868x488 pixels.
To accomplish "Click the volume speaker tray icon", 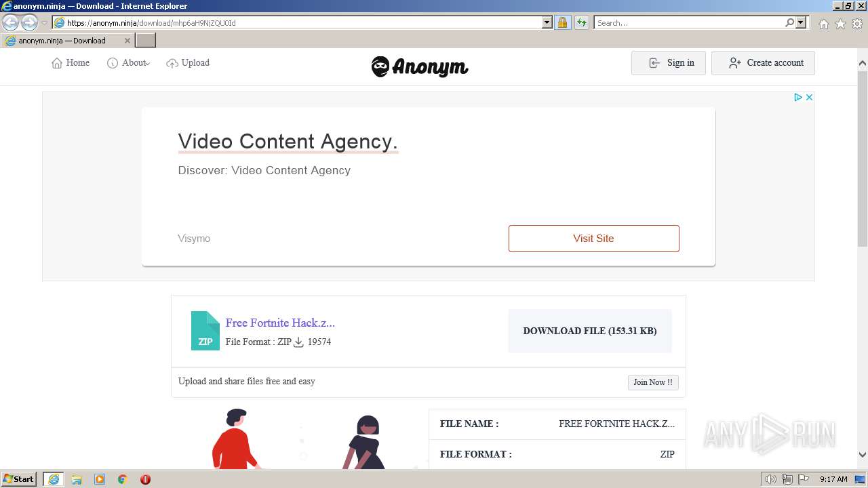I will pos(771,479).
